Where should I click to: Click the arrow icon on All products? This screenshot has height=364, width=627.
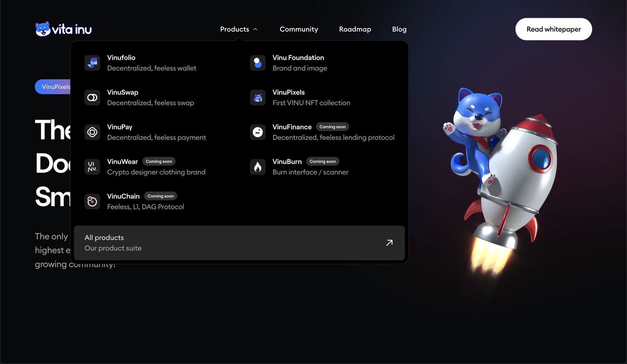(x=389, y=242)
